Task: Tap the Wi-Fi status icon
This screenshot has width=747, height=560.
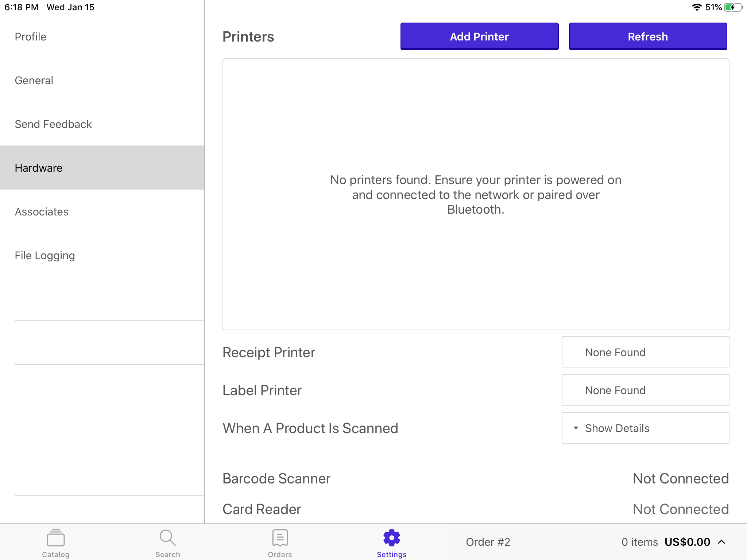Action: [x=697, y=7]
